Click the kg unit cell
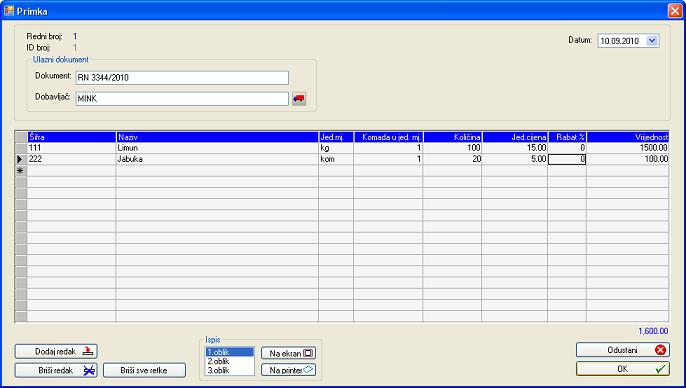Screen dimensions: 686x388 (336, 148)
